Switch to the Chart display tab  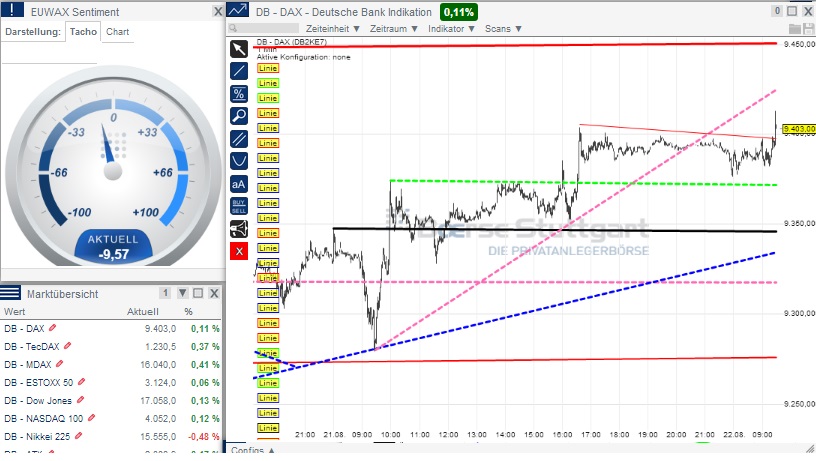pos(118,32)
